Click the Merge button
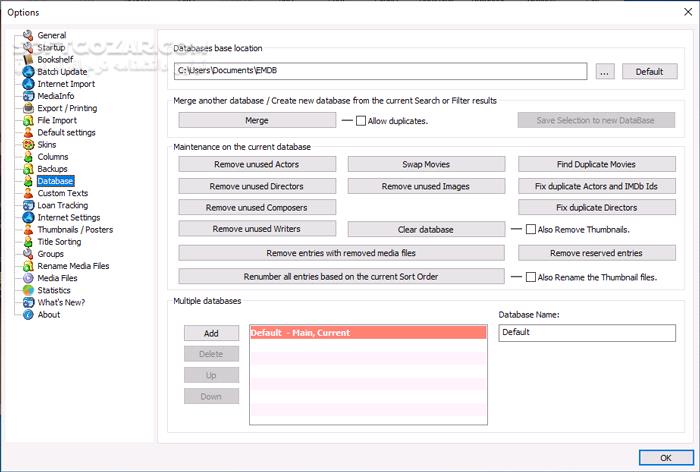 (257, 120)
